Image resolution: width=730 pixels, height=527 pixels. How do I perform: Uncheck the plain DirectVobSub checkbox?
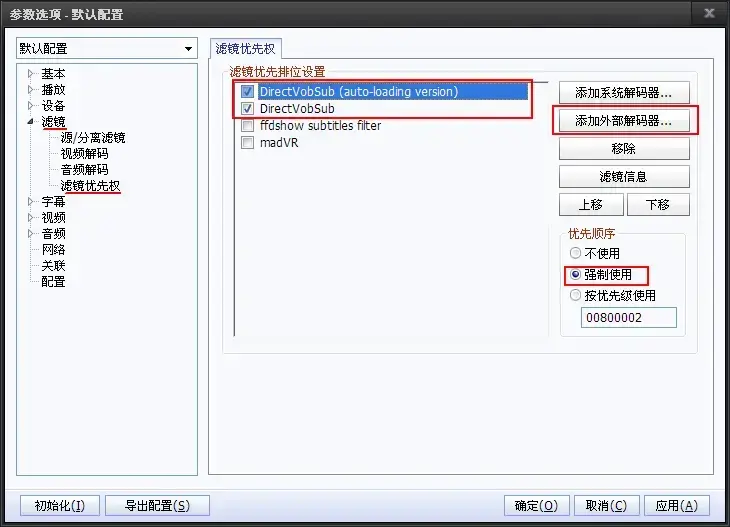247,109
